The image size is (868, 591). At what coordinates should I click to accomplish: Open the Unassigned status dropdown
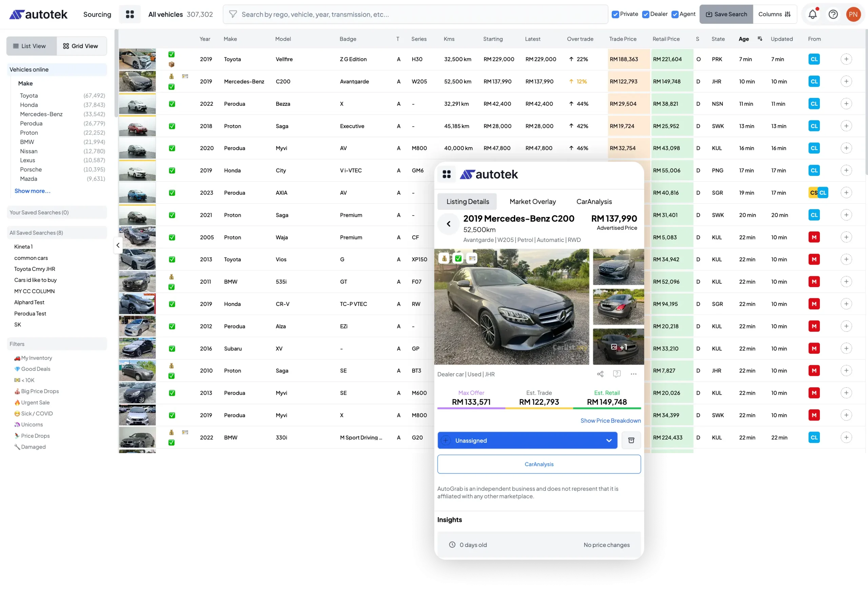tap(527, 440)
